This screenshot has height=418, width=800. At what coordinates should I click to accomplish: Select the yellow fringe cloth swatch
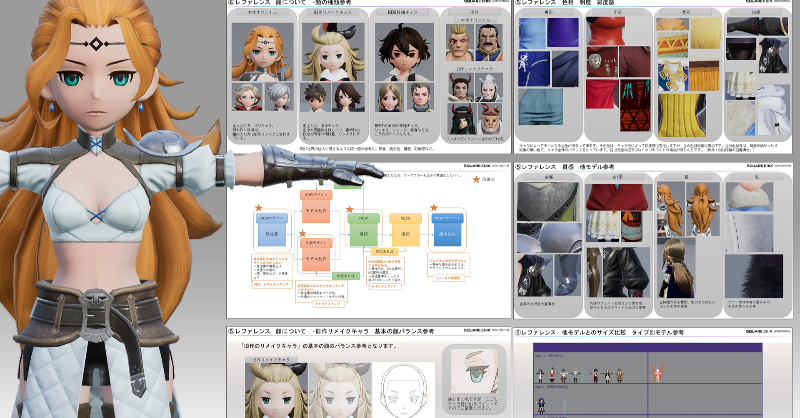[706, 76]
